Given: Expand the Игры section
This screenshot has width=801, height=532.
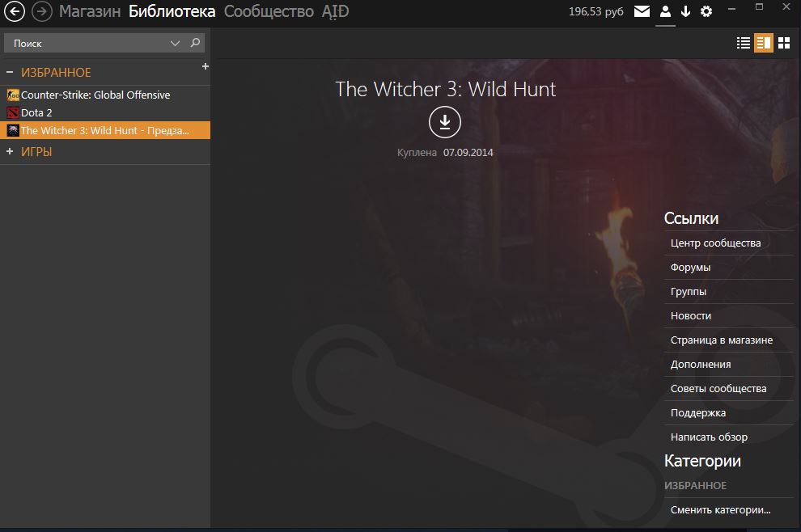Looking at the screenshot, I should (9, 152).
